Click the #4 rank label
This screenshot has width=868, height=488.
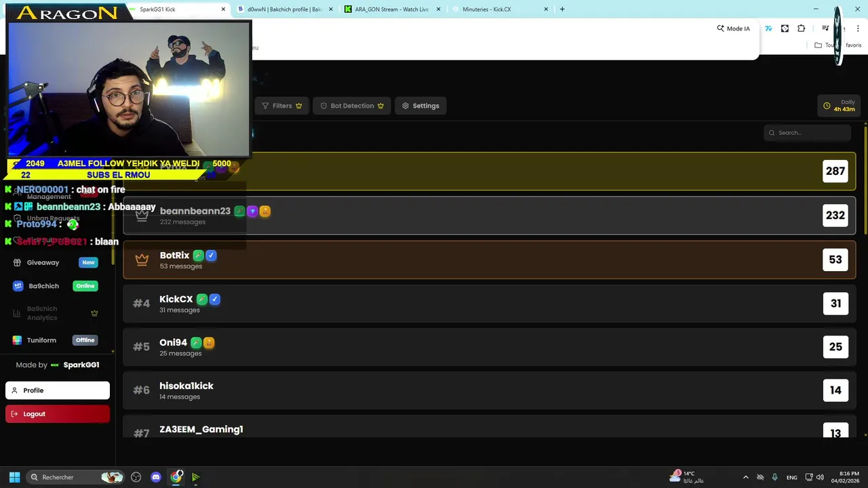click(141, 304)
